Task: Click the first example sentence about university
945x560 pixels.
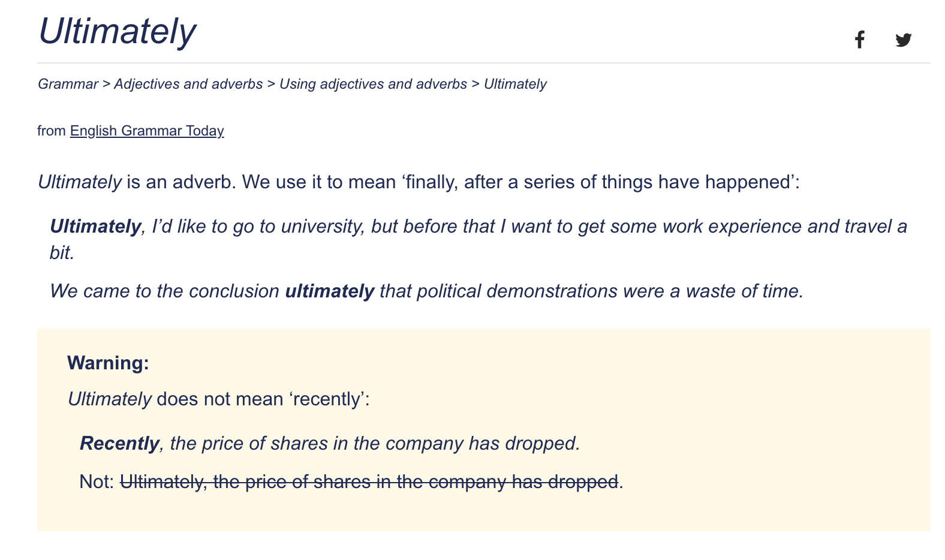Action: tap(420, 227)
